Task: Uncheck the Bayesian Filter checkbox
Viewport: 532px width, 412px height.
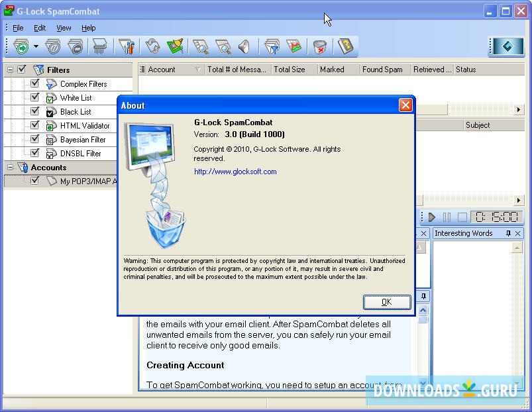Action: pyautogui.click(x=34, y=138)
